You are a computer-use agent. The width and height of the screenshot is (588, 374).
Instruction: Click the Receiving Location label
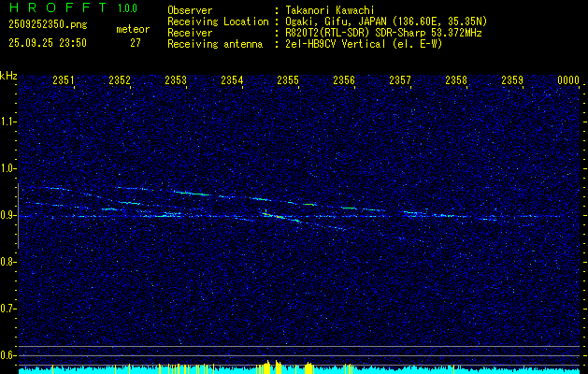218,22
